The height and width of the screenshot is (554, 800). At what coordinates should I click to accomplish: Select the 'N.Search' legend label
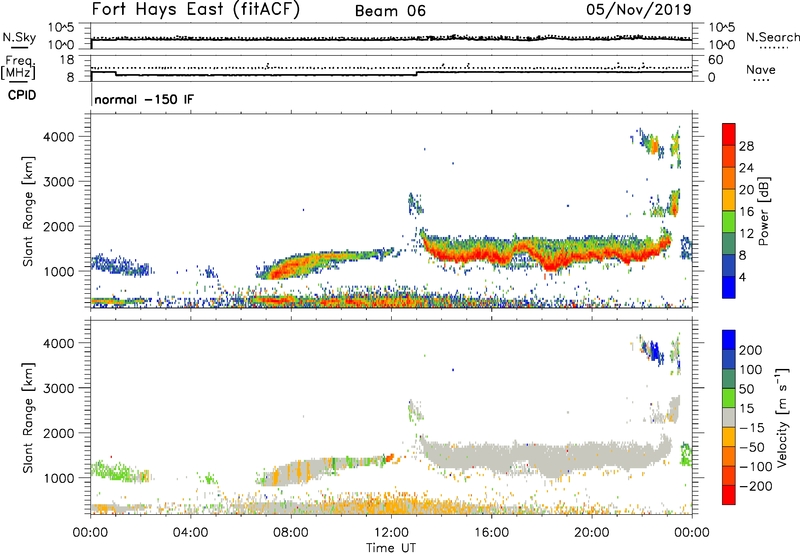click(x=772, y=37)
